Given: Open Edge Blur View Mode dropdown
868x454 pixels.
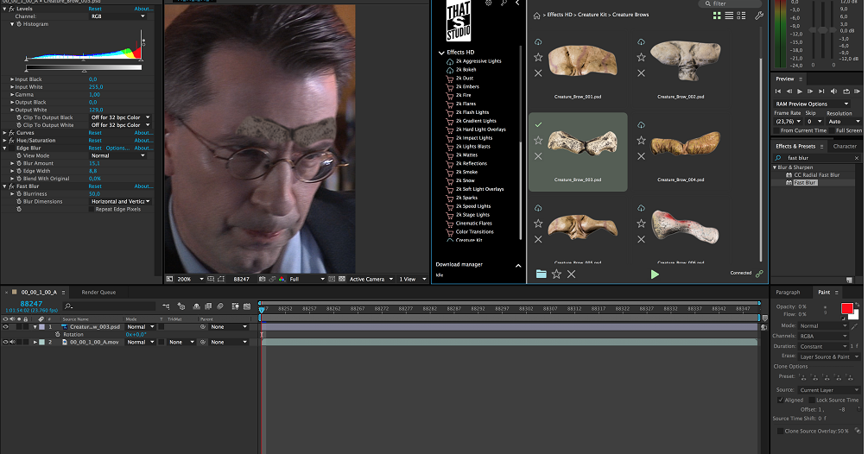Looking at the screenshot, I should point(118,156).
